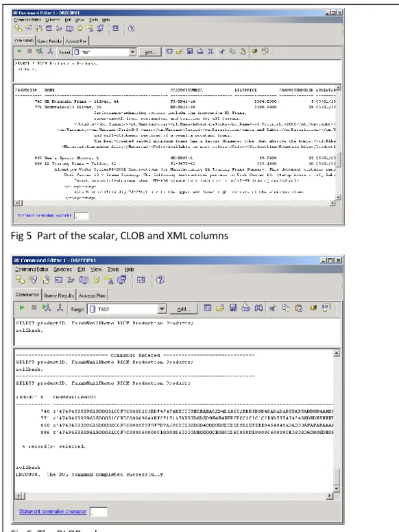Switch to Access Plan tab in lower window
Viewport: 399px width, 532px height.
click(92, 295)
